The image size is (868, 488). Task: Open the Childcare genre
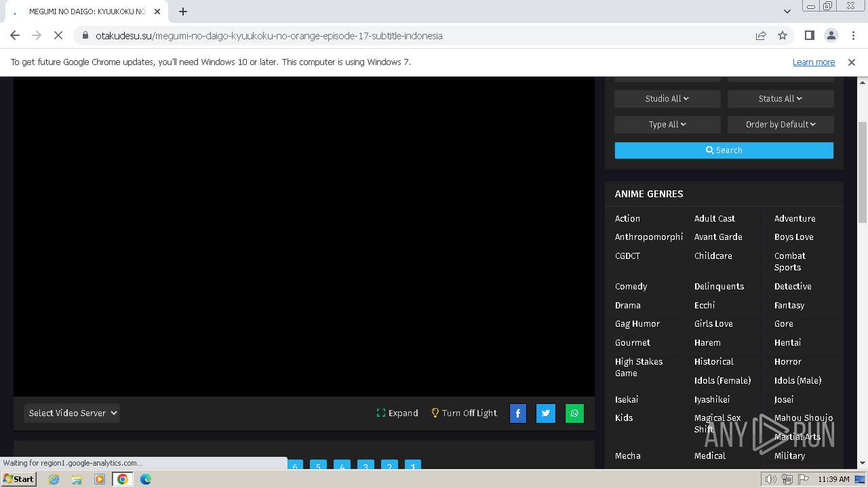pos(713,256)
